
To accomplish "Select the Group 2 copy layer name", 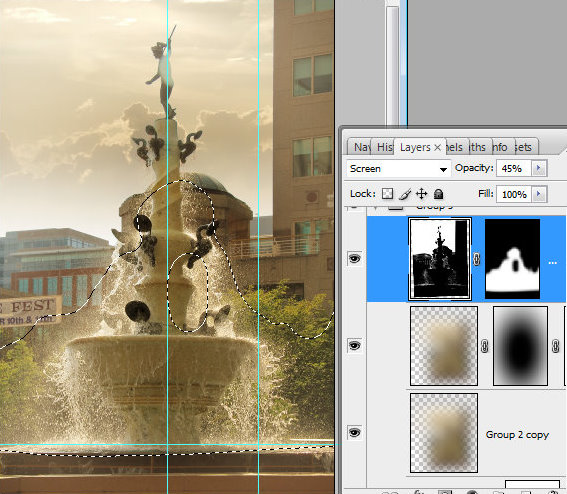I will click(x=517, y=434).
